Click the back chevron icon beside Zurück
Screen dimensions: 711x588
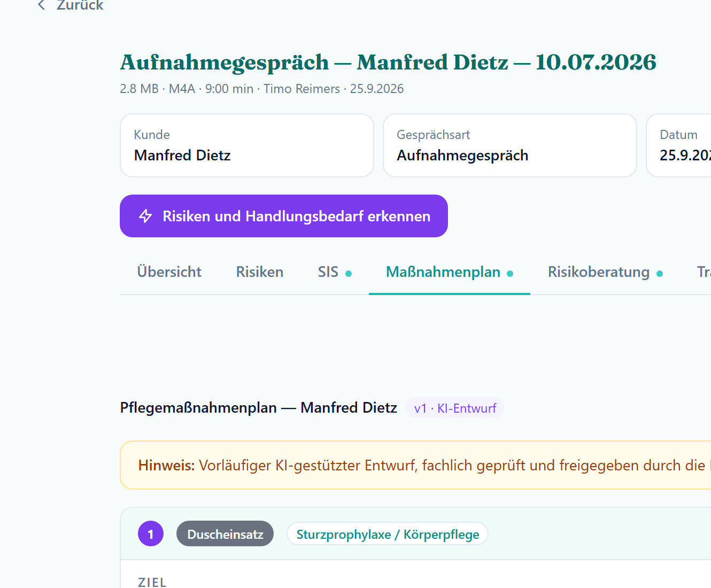(41, 5)
